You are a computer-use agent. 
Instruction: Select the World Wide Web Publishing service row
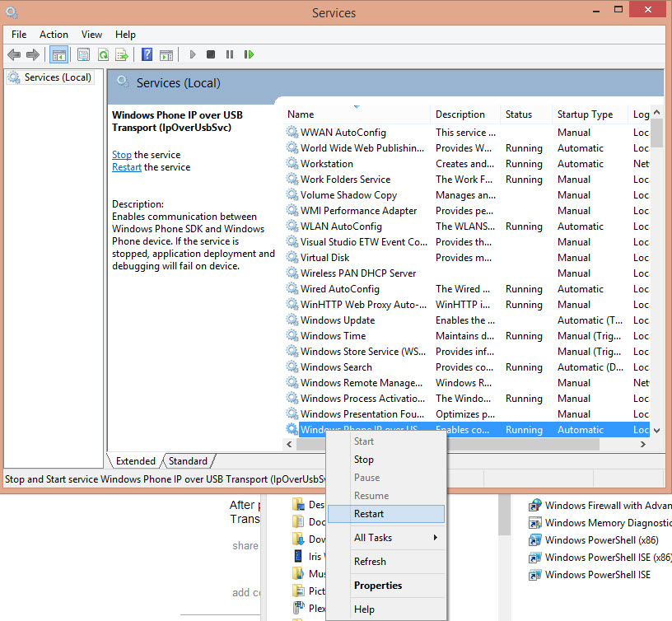tap(467, 148)
